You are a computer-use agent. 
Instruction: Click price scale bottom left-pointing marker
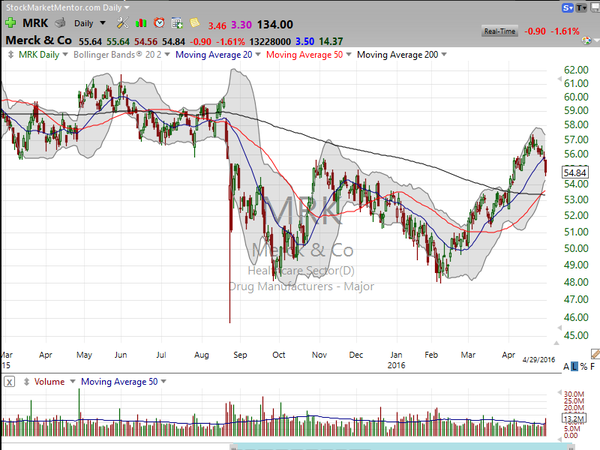coord(559,328)
